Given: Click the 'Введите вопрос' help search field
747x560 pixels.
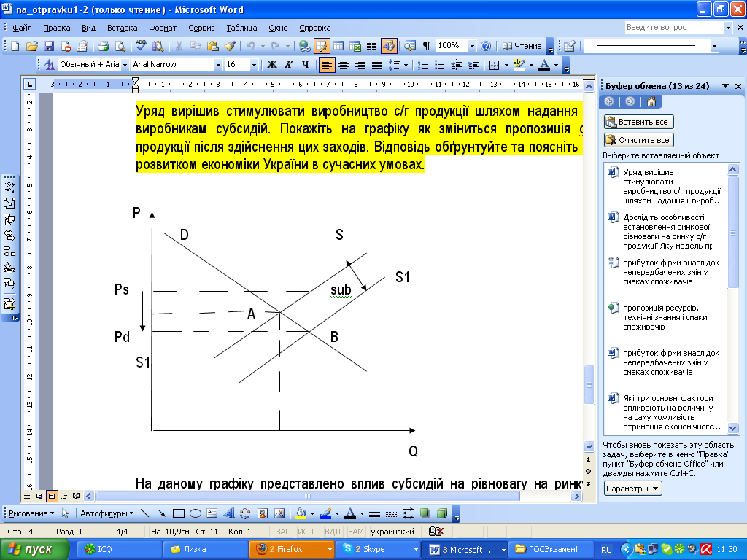Looking at the screenshot, I should tap(673, 28).
